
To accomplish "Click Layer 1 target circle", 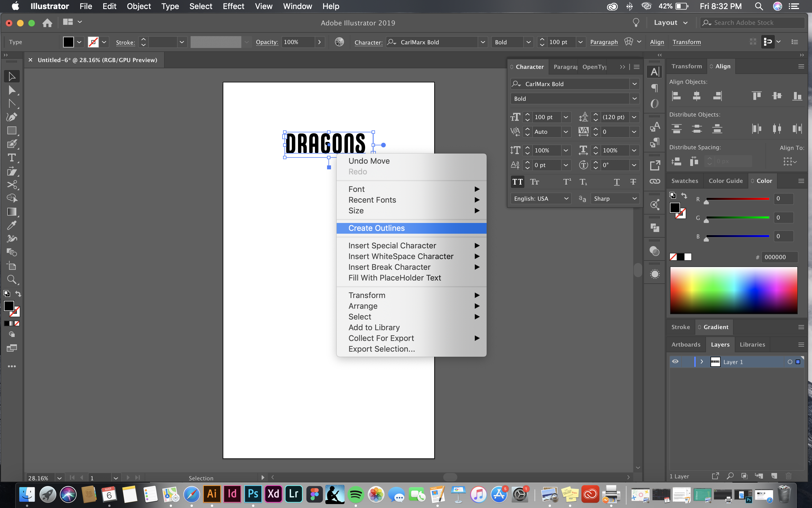I will pyautogui.click(x=790, y=362).
